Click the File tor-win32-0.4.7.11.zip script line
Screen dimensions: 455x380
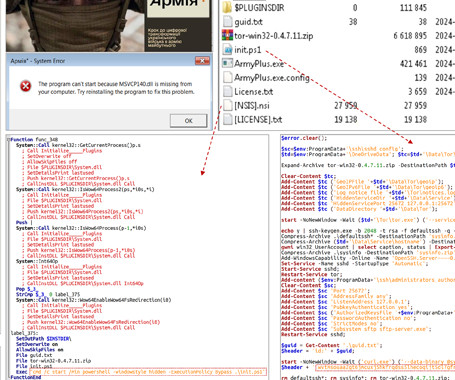point(53,361)
